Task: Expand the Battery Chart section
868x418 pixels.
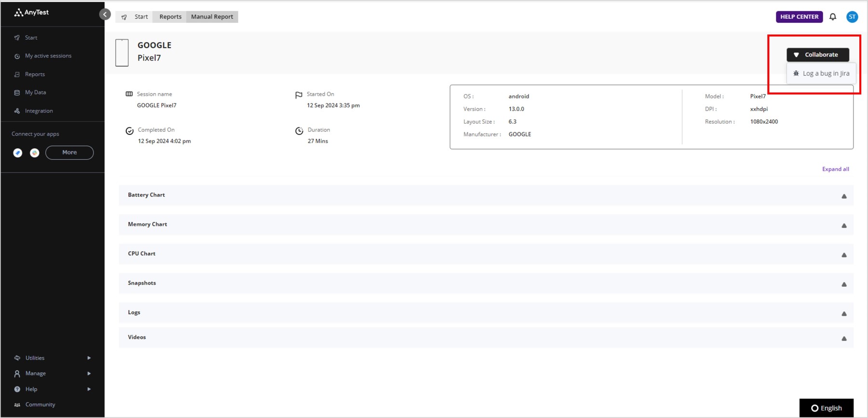Action: coord(486,195)
